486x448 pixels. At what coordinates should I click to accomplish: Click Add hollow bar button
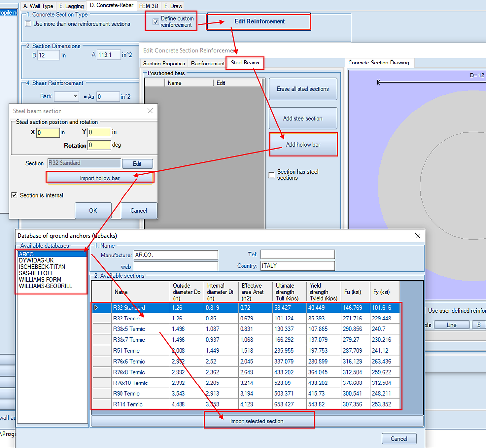point(303,145)
